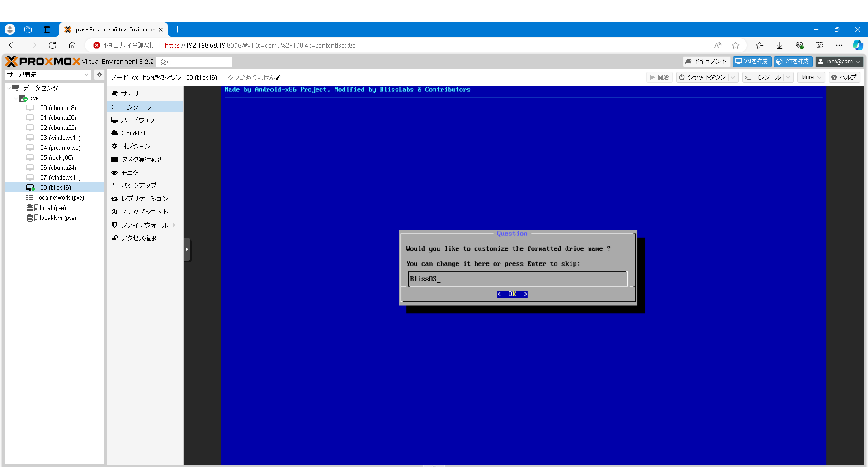Expand the side panel collapse handle
The image size is (868, 467).
[187, 249]
